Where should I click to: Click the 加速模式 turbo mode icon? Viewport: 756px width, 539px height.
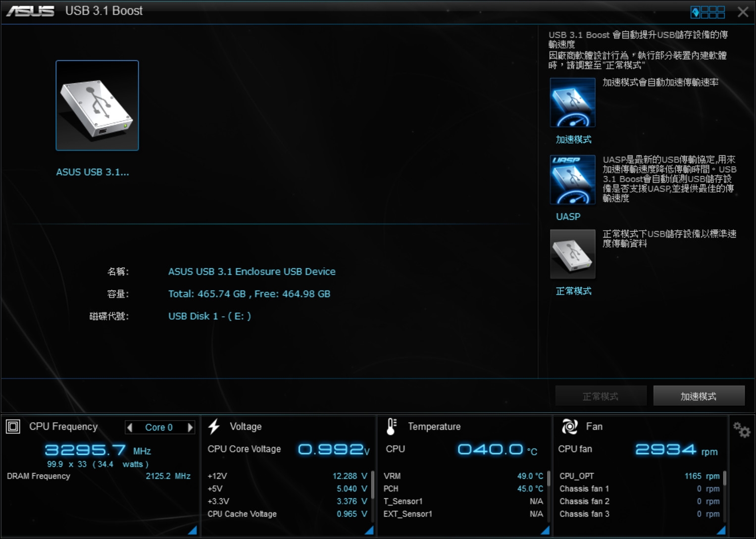573,103
